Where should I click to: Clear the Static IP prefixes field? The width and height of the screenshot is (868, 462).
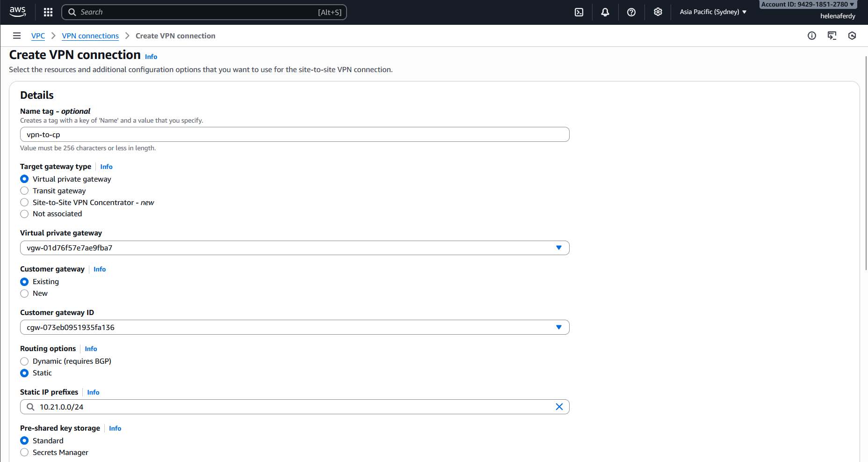pos(559,407)
